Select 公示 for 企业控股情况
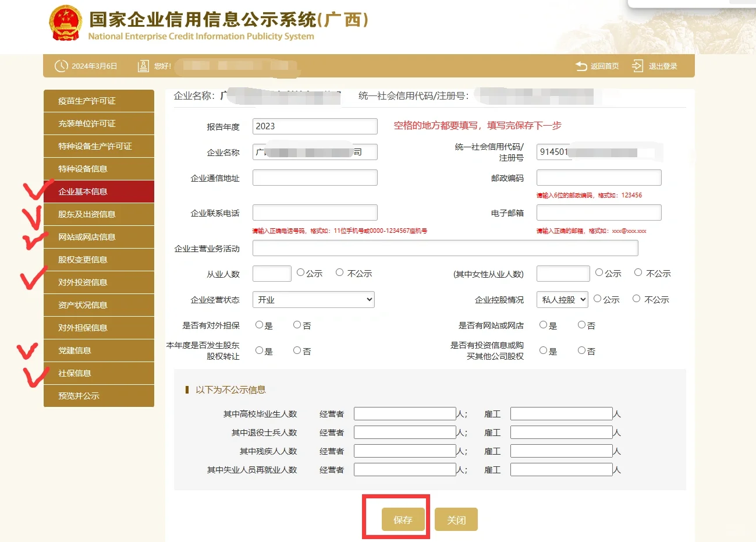The image size is (756, 542). pos(597,299)
